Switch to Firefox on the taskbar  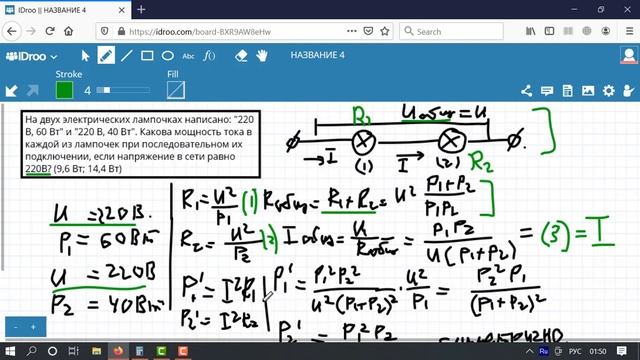click(118, 351)
